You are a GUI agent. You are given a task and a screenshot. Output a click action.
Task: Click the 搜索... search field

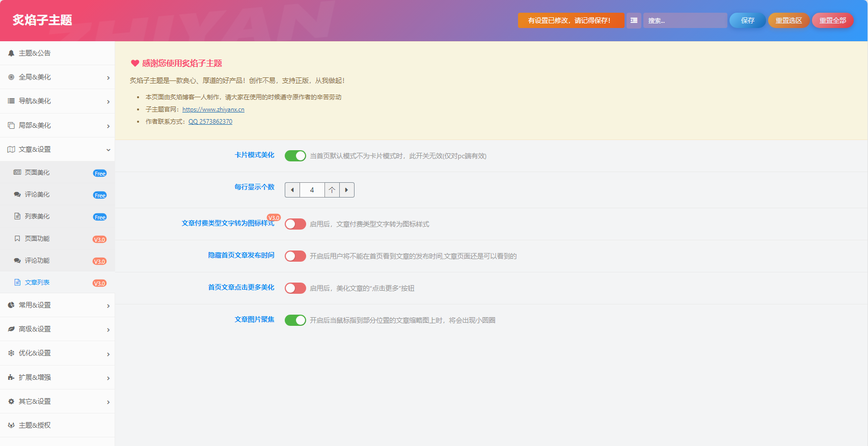coord(685,20)
